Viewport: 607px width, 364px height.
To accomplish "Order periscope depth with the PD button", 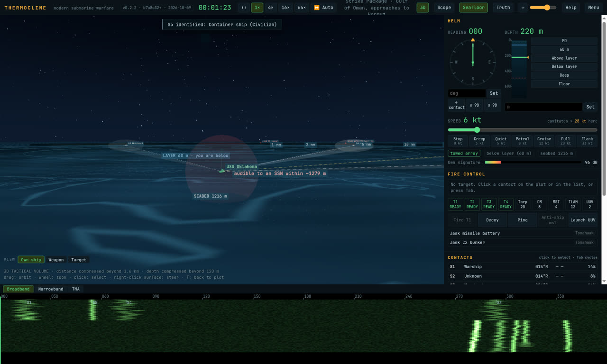I will 564,41.
